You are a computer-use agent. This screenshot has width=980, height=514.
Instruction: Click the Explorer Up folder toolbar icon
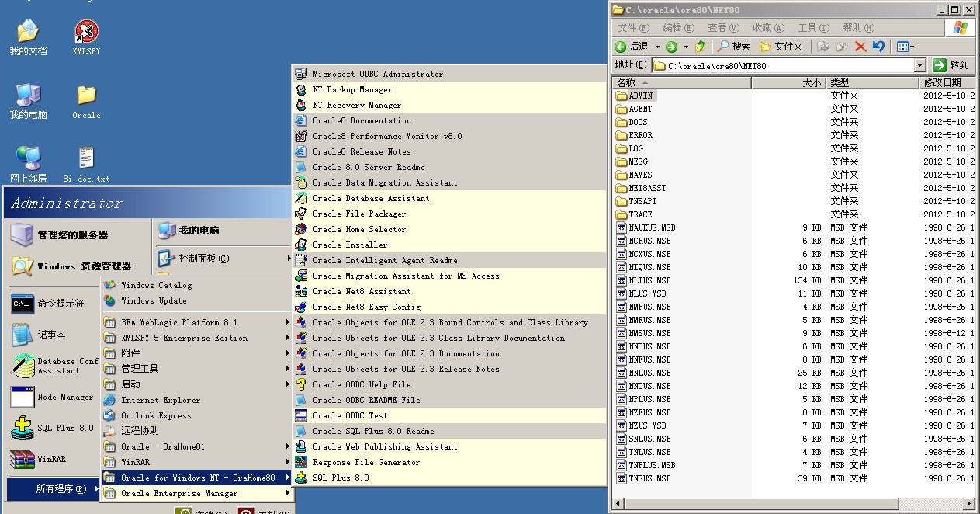(701, 47)
